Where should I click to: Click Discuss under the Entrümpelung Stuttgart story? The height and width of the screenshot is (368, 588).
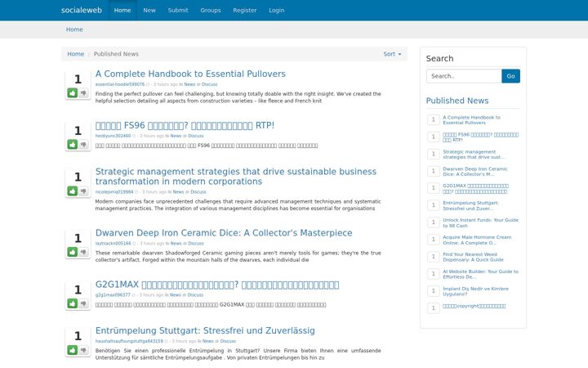click(228, 341)
